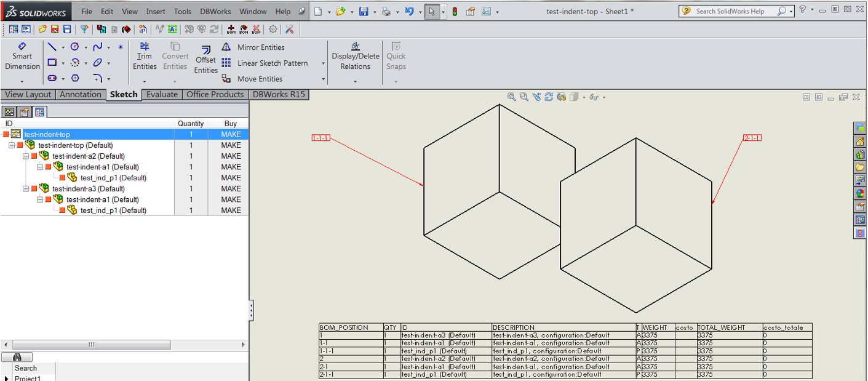Click the DBWorks crossed tools icon

(289, 29)
